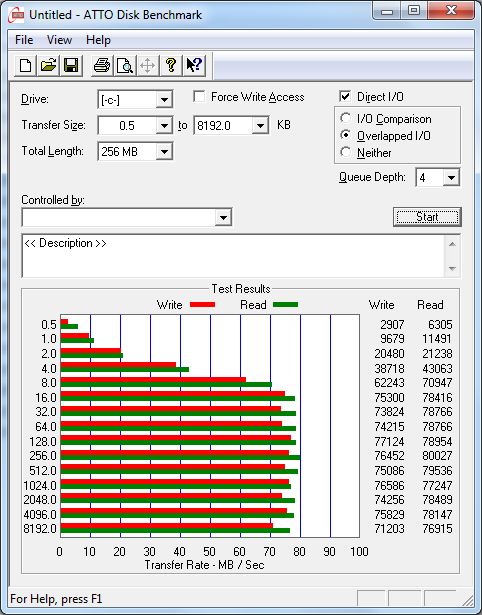Open the Queue Depth dropdown
This screenshot has height=615, width=482.
point(451,178)
